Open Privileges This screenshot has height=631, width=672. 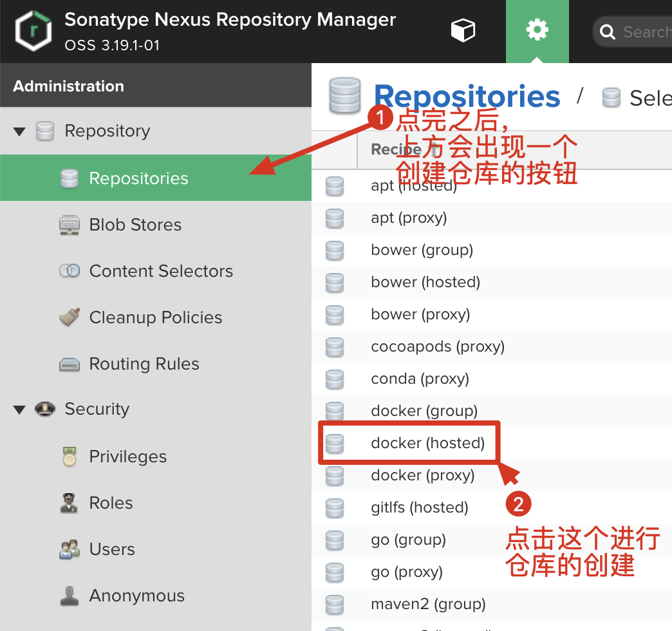127,457
